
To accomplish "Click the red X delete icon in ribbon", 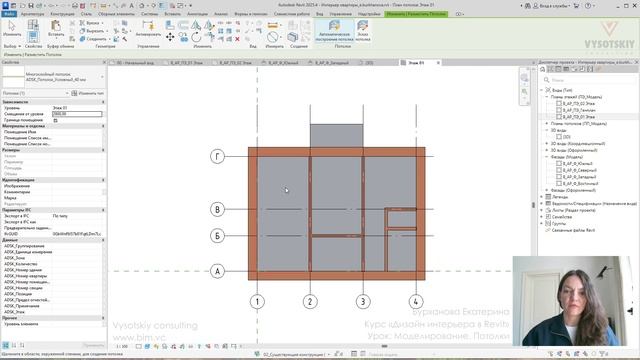I will coord(237,39).
